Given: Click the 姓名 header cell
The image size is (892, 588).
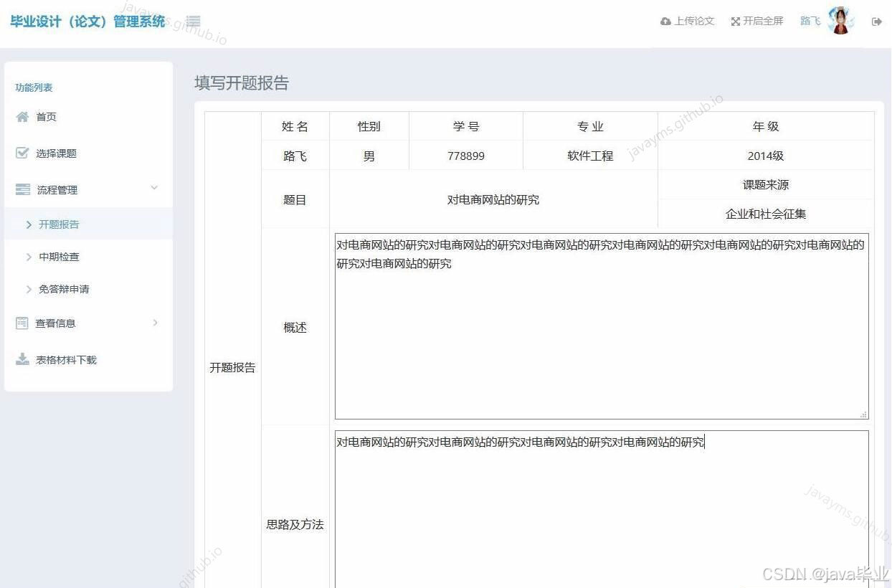Looking at the screenshot, I should point(295,126).
